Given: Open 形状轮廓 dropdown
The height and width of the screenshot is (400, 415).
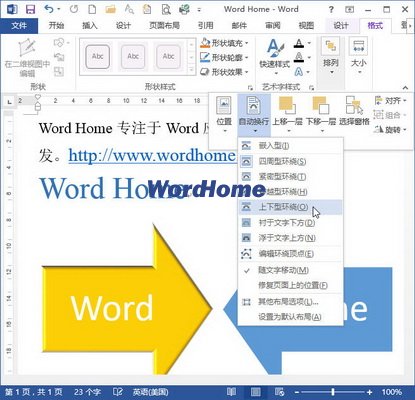Looking at the screenshot, I should [224, 57].
